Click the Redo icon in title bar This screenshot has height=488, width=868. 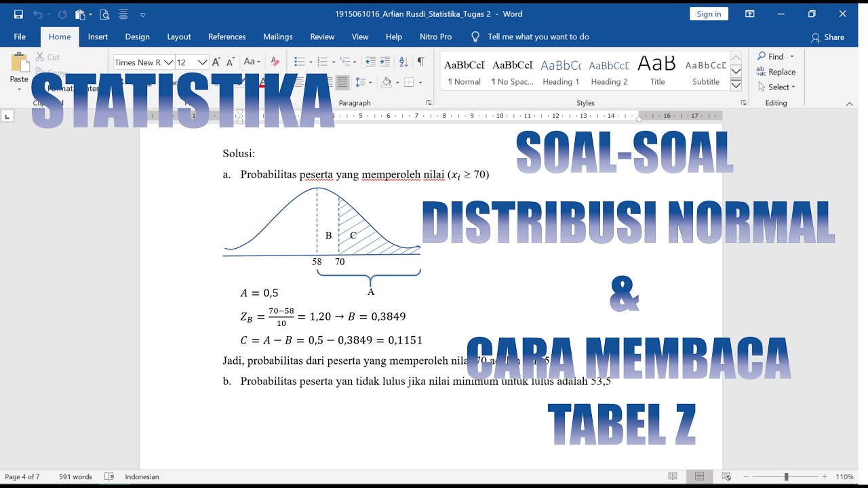[62, 14]
